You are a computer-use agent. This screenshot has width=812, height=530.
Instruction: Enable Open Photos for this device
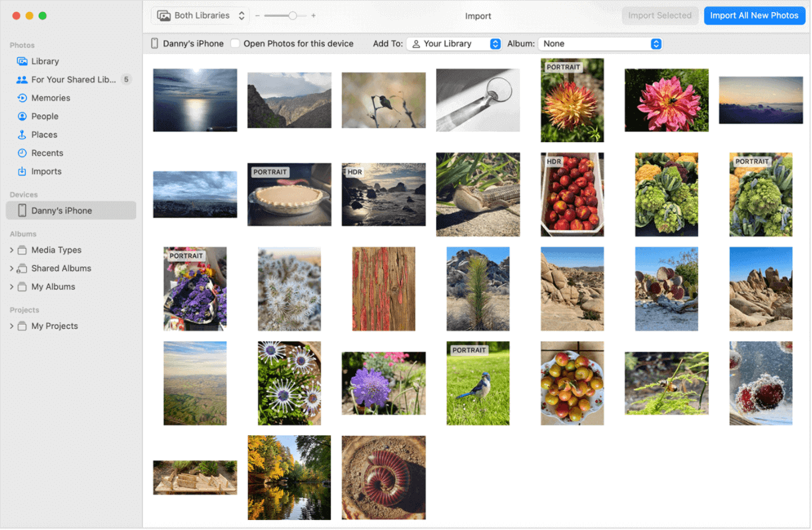(x=234, y=43)
